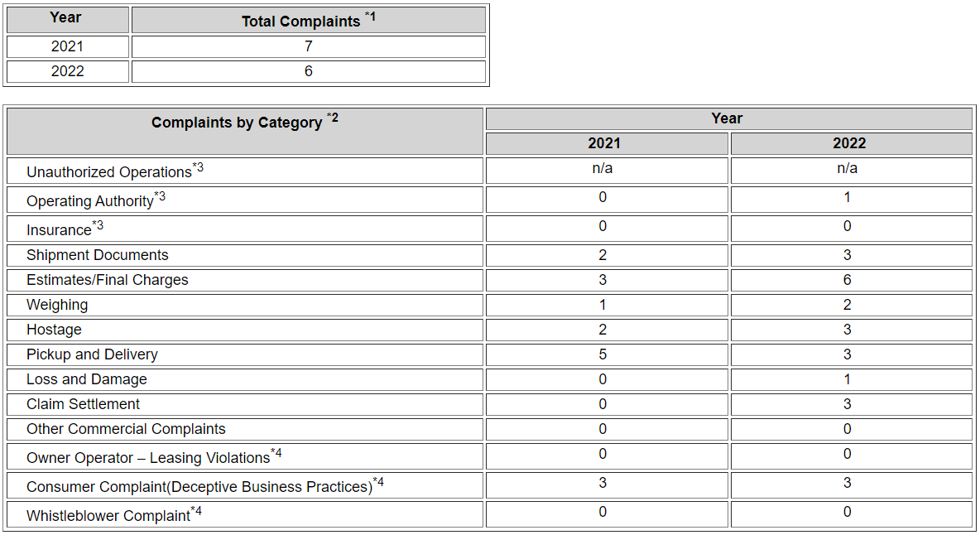Click the 2021 total complaints value of 7
The image size is (980, 535).
coord(308,46)
